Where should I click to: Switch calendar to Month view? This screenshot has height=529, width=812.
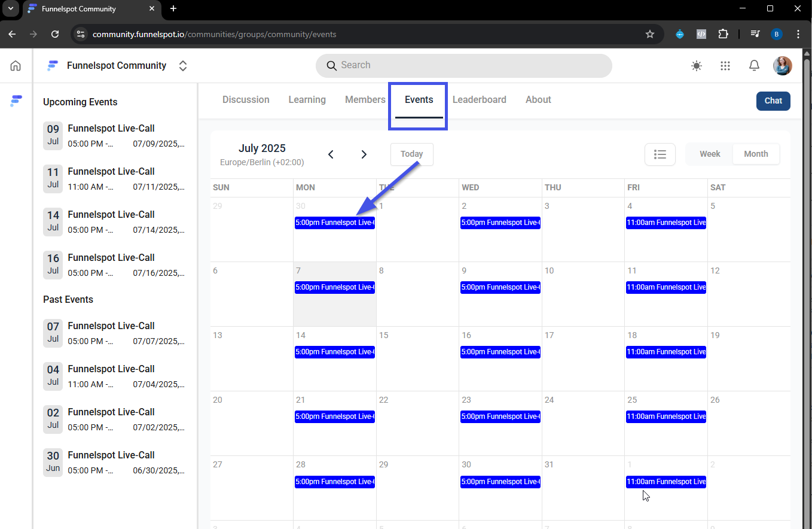756,154
